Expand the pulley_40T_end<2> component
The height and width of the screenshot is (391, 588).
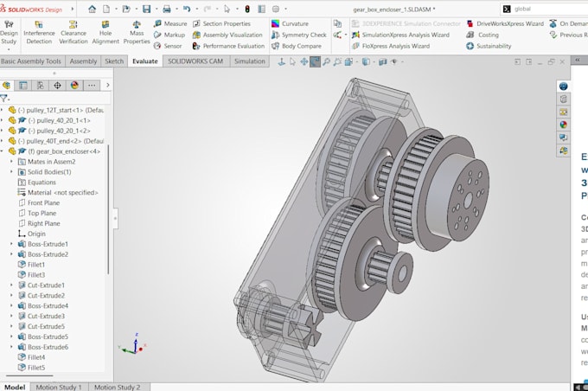(x=2, y=141)
